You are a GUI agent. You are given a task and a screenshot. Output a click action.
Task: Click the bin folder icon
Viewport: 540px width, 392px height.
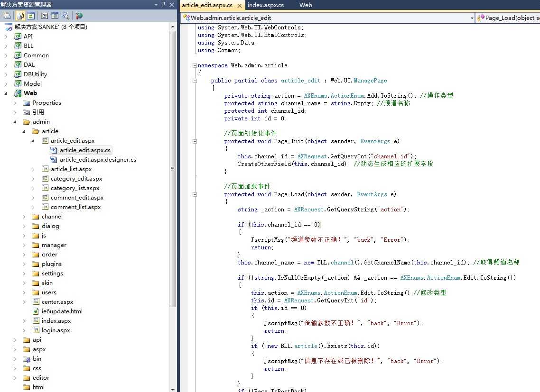tap(27, 359)
